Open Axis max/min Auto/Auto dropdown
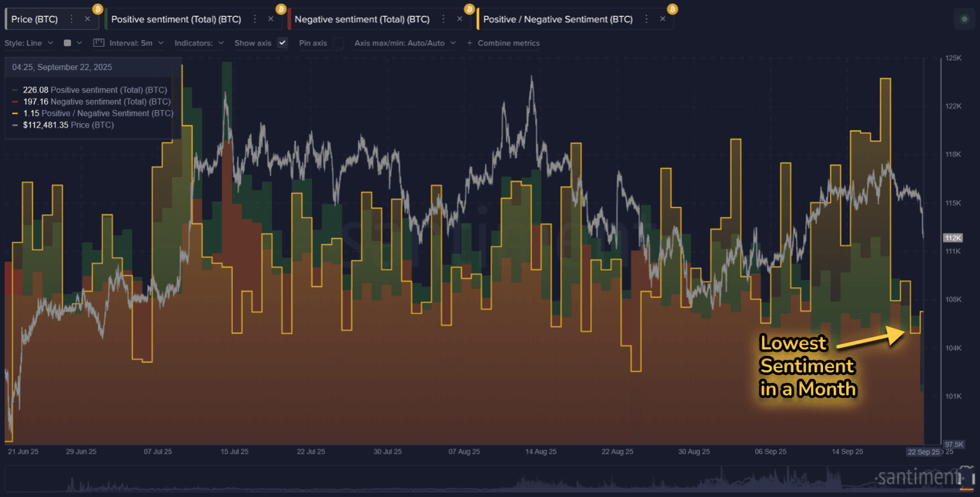This screenshot has height=497, width=980. tap(405, 43)
